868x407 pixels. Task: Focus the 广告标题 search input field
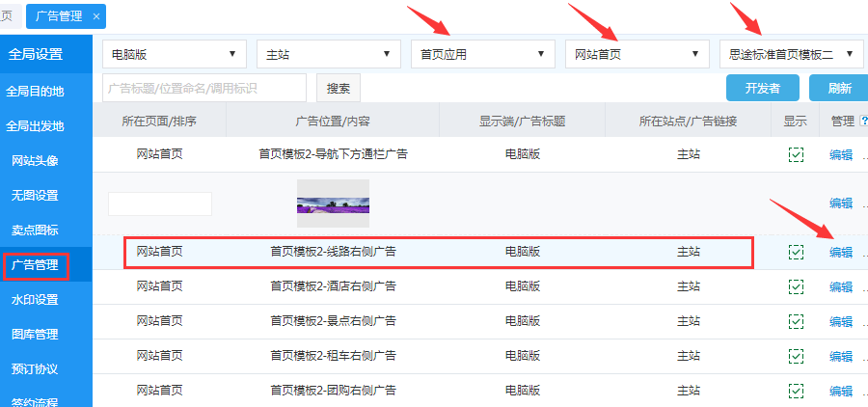(x=203, y=88)
